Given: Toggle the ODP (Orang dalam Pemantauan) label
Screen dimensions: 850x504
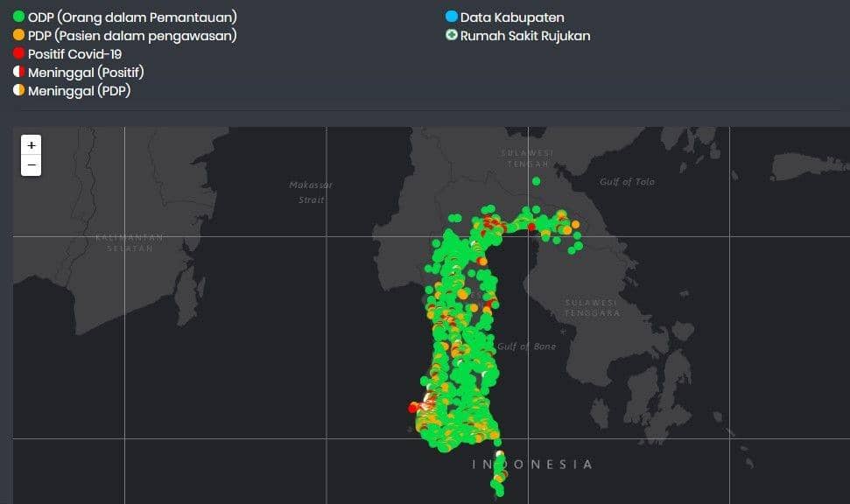Looking at the screenshot, I should [x=132, y=17].
